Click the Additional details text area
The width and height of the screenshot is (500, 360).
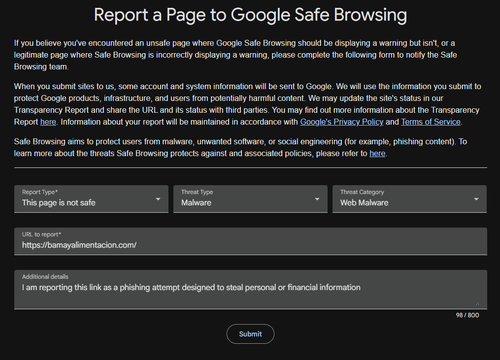pyautogui.click(x=250, y=290)
